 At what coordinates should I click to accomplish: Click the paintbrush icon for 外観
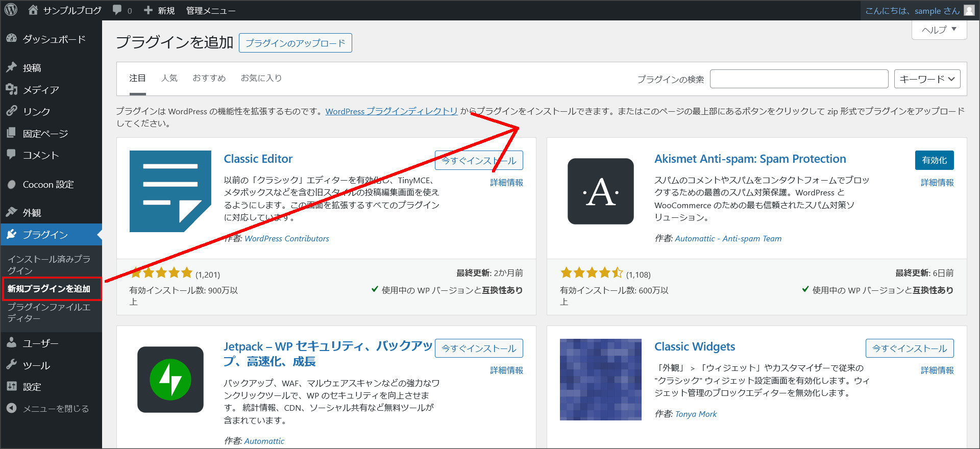tap(11, 212)
